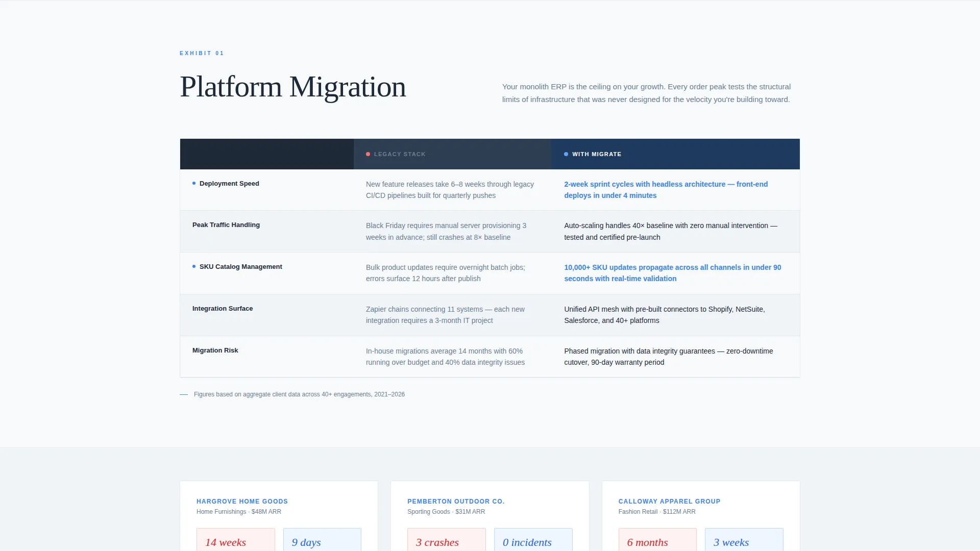Click the blue '9 days' metric box
This screenshot has width=980, height=551.
click(x=322, y=540)
